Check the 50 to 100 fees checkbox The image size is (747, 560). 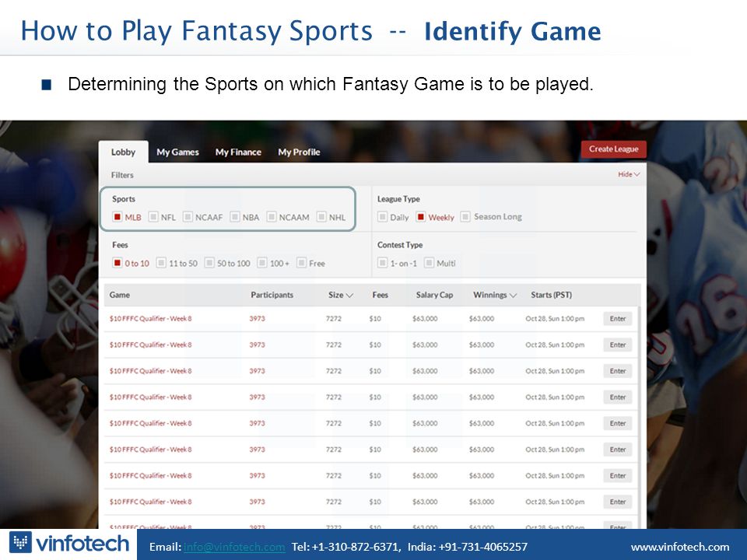(x=209, y=263)
